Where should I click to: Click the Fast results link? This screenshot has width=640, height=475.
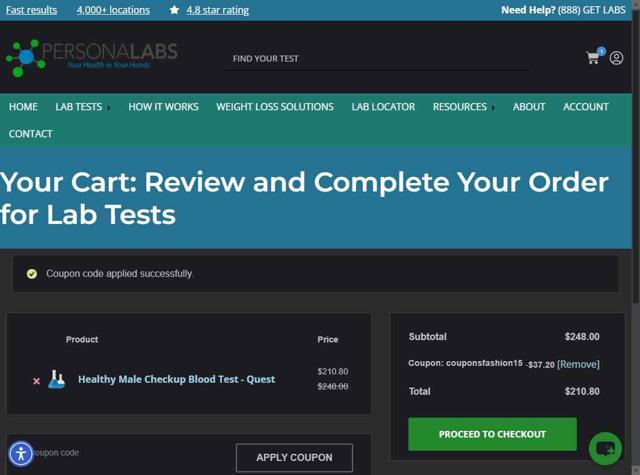(31, 10)
